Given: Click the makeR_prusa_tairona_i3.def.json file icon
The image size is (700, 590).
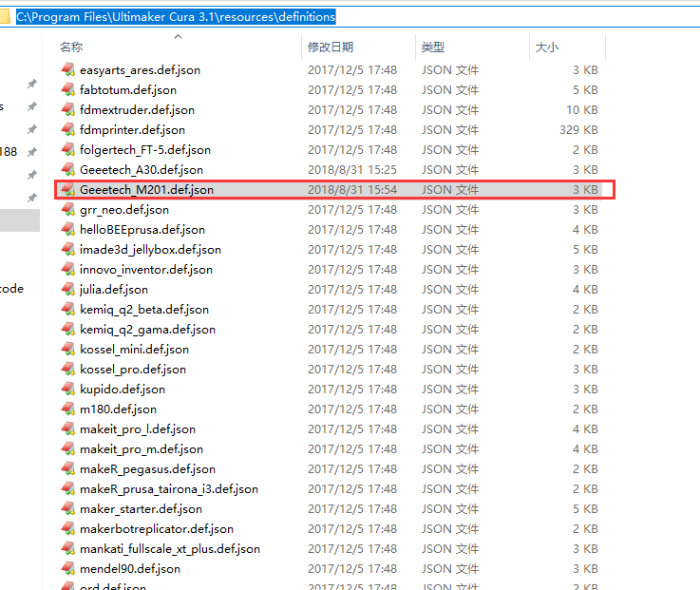Looking at the screenshot, I should point(67,488).
